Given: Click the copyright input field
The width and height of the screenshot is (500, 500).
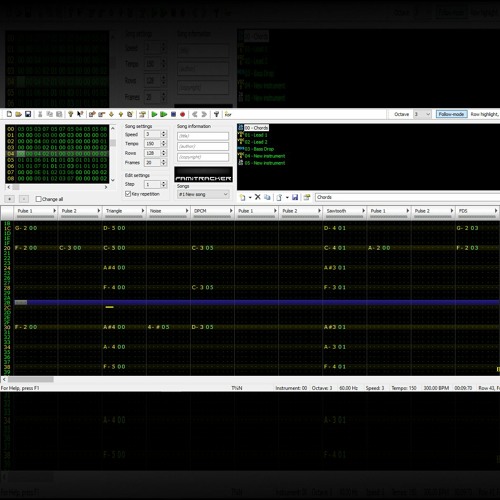Looking at the screenshot, I should [x=203, y=157].
